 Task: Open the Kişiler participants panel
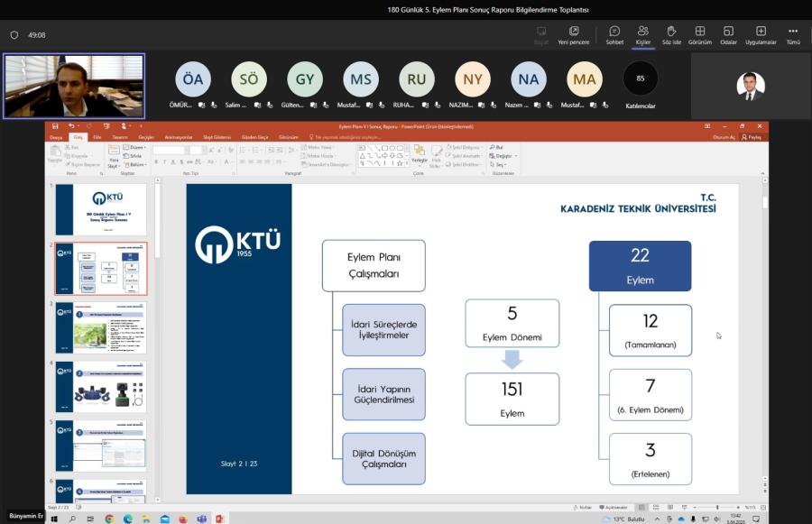coord(643,35)
